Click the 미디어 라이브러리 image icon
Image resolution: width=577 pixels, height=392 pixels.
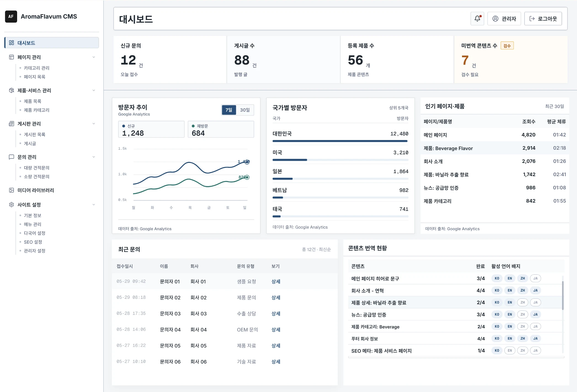[x=12, y=190]
